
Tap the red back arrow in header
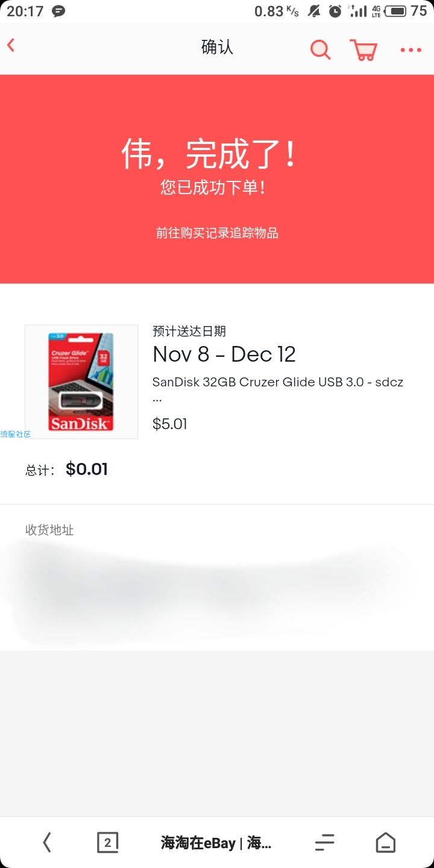click(x=11, y=45)
